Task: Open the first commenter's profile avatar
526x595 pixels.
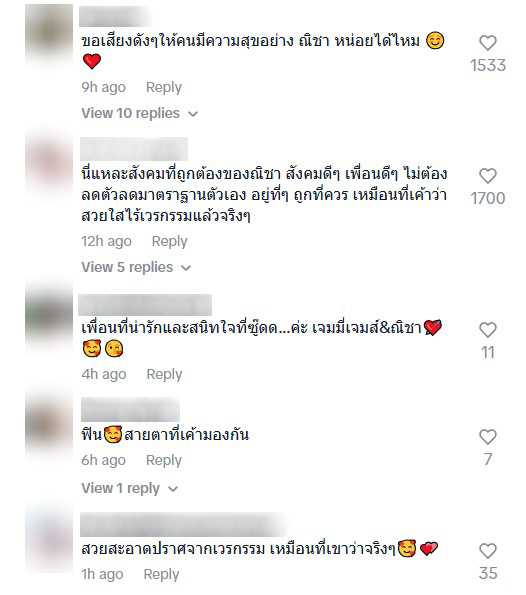Action: pos(49,33)
